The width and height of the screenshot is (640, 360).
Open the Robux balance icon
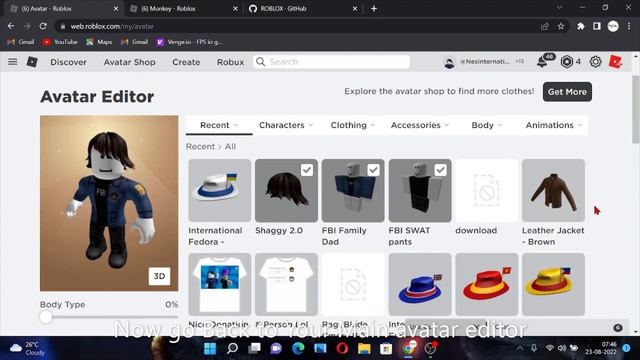tap(567, 62)
